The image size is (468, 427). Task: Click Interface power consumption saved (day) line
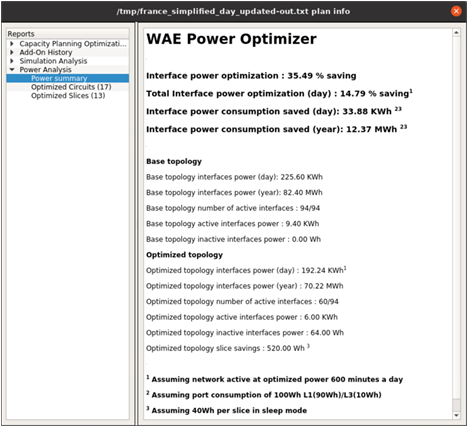pos(274,111)
